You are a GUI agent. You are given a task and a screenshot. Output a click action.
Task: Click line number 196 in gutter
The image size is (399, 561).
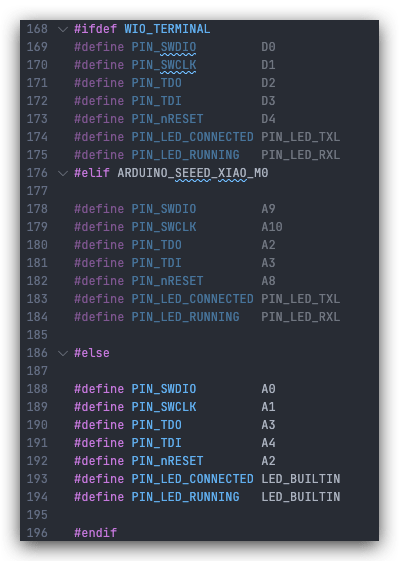[x=37, y=533]
